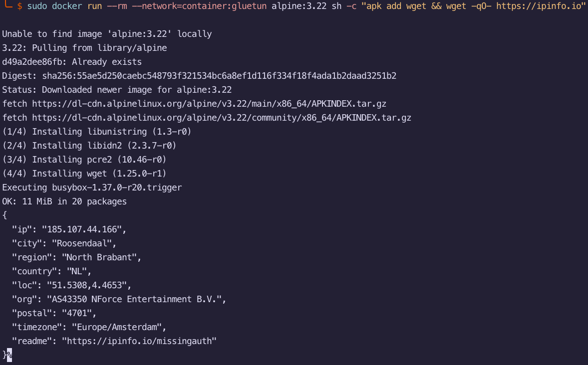Click the opening curly brace of the JSON
The width and height of the screenshot is (588, 365).
pyautogui.click(x=4, y=215)
